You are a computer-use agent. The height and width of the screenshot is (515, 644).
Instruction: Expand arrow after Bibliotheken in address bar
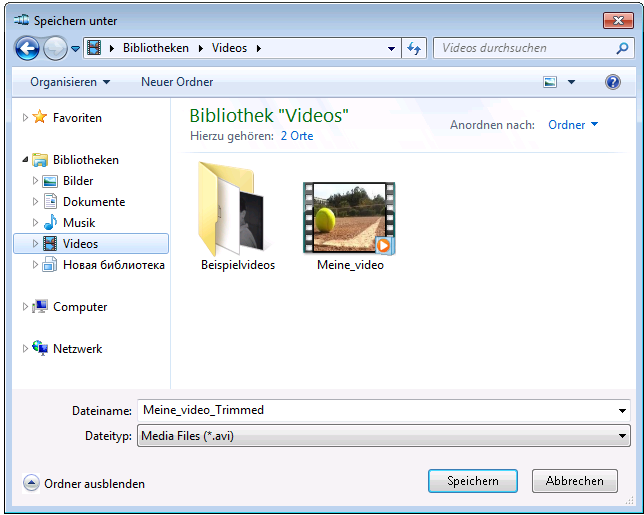coord(200,48)
